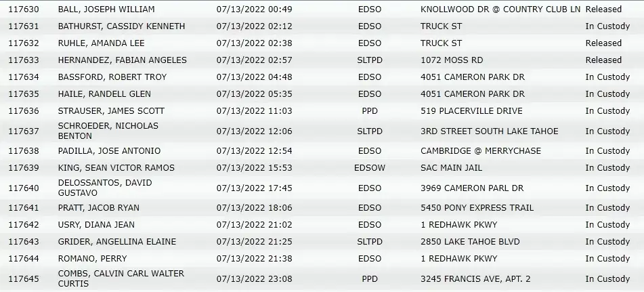Open SCHROEDER, NICHOLAS BENTON record
This screenshot has width=644, height=292.
(x=108, y=131)
